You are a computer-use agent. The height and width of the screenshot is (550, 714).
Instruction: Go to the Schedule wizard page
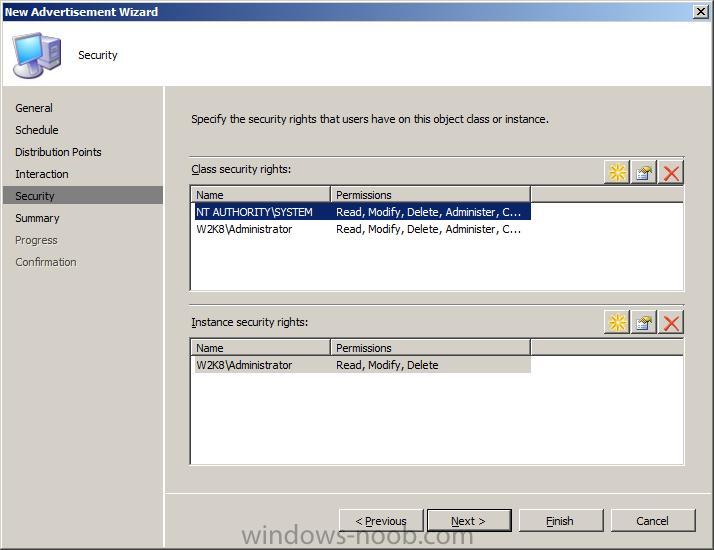(36, 130)
